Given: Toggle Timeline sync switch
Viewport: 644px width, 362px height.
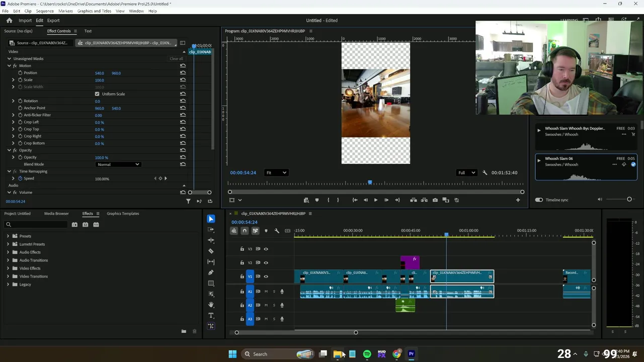Looking at the screenshot, I should [539, 200].
